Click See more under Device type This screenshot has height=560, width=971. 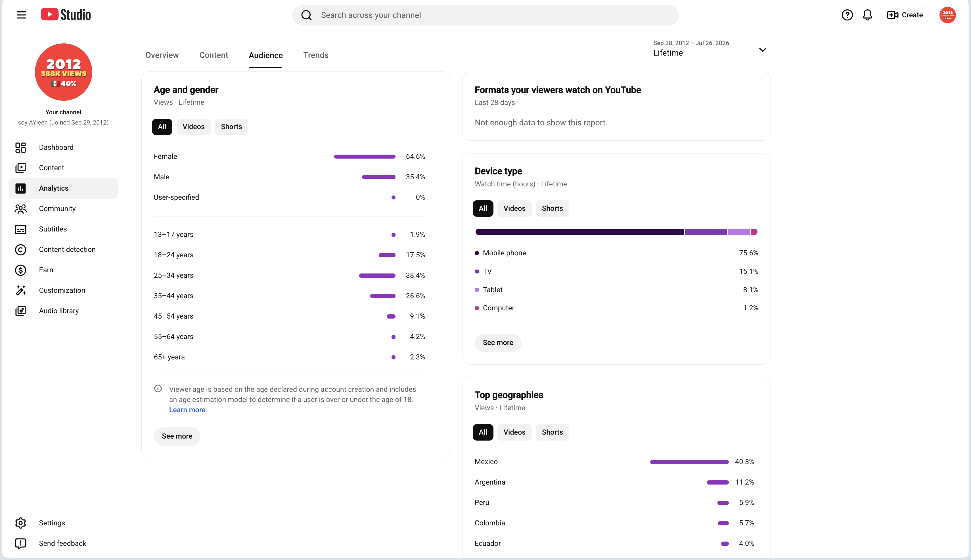pyautogui.click(x=498, y=343)
